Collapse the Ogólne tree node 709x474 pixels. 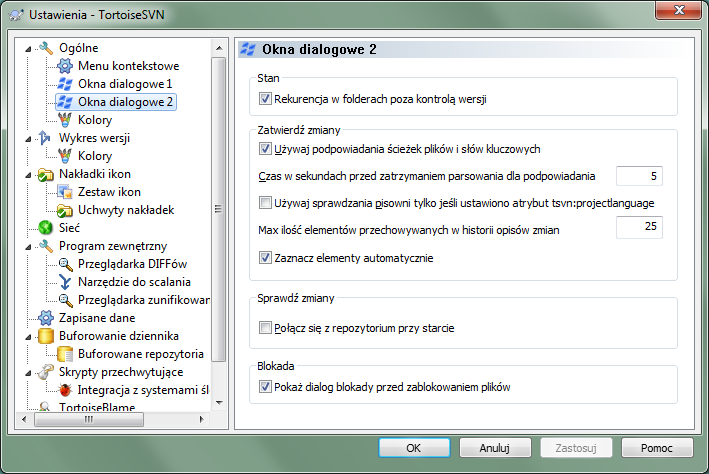(x=28, y=49)
